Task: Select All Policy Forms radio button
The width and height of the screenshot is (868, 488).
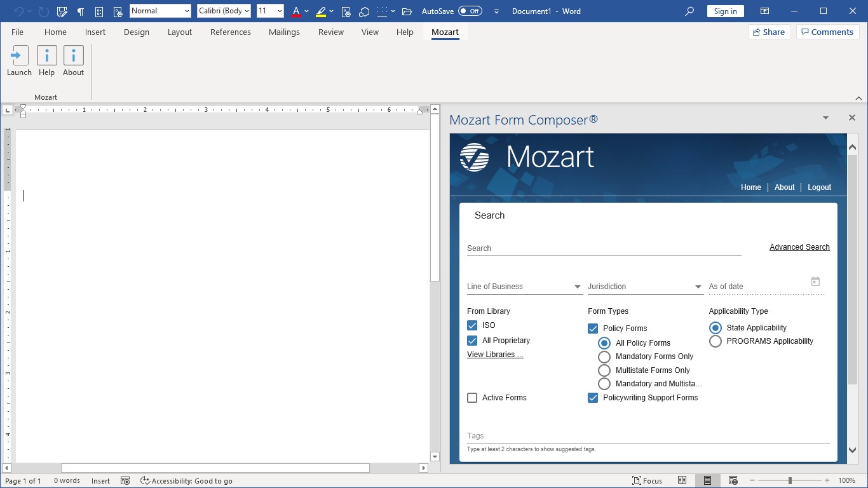Action: pos(604,343)
